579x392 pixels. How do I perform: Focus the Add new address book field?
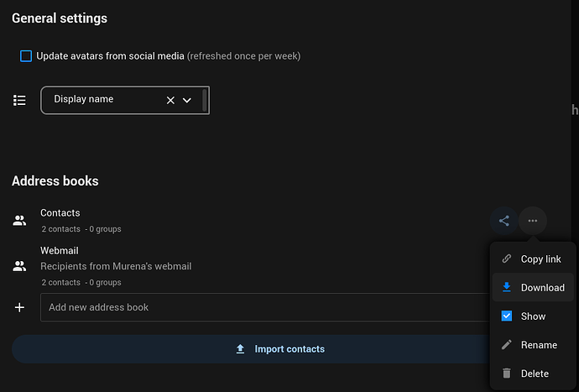coord(265,307)
